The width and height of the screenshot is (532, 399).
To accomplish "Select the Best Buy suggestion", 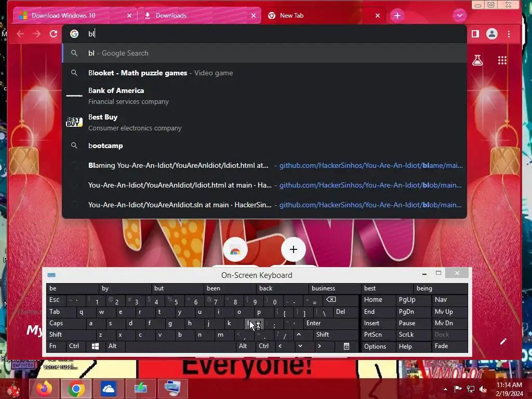I will click(x=264, y=122).
